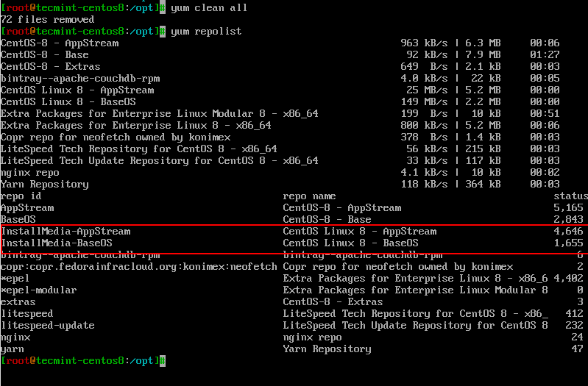Select the "01:27" elapsed time
This screenshot has height=386, width=588.
click(545, 54)
